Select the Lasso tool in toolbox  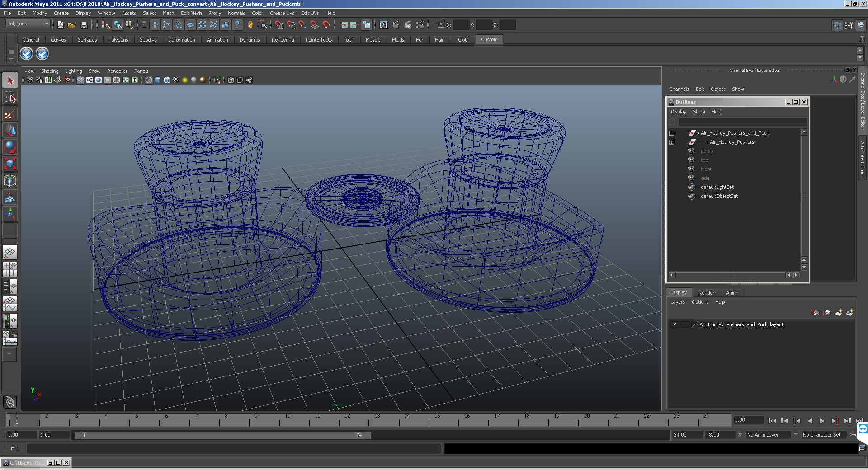pos(10,97)
